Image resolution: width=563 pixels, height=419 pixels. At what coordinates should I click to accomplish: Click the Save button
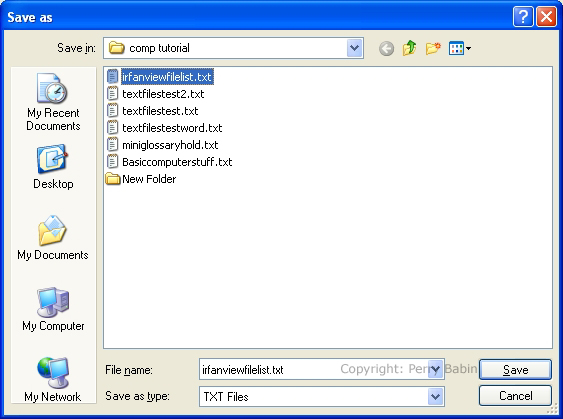click(x=515, y=369)
